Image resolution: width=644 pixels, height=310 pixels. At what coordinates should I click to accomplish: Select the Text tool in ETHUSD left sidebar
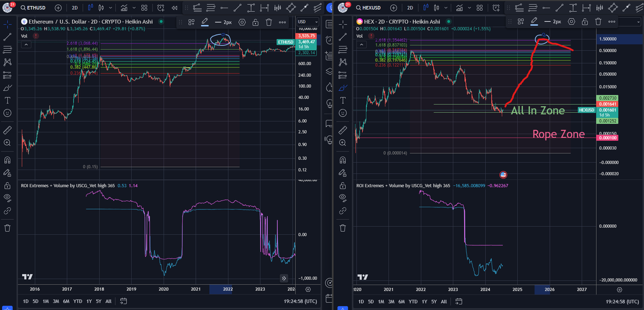(8, 100)
